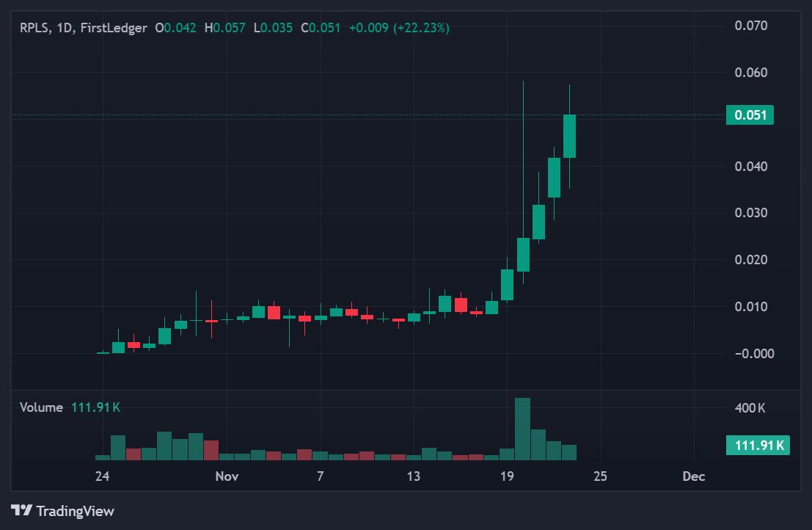
Task: Click the 0.070 price axis label
Action: [751, 26]
